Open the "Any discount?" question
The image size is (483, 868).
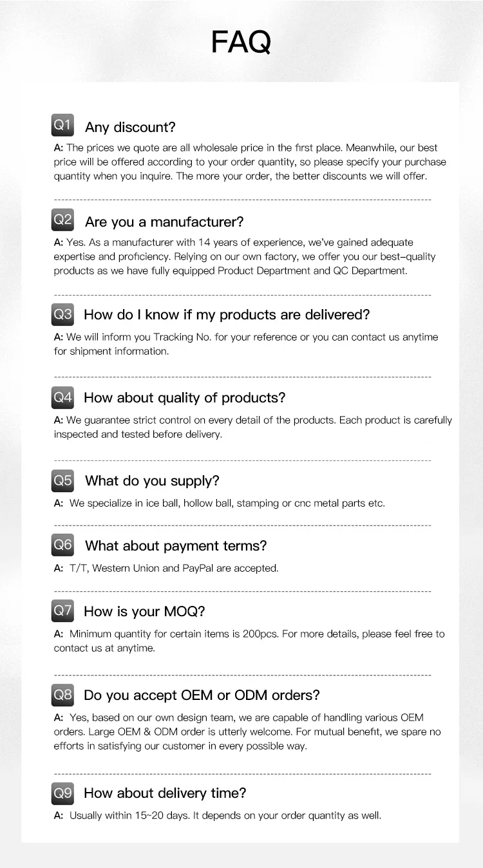(130, 127)
